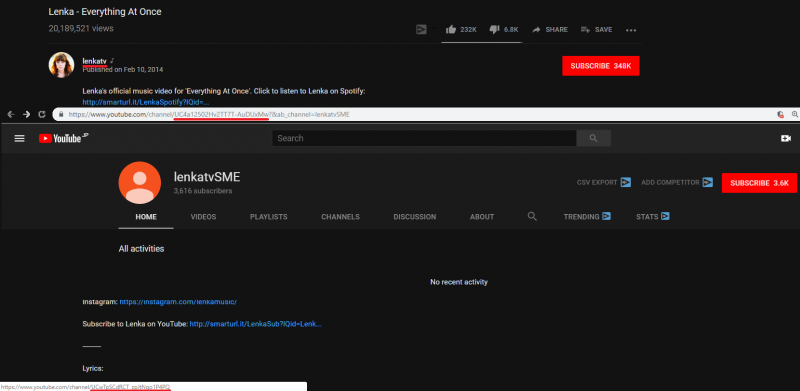The height and width of the screenshot is (391, 800).
Task: Switch to the VIDEOS tab
Action: [x=203, y=217]
